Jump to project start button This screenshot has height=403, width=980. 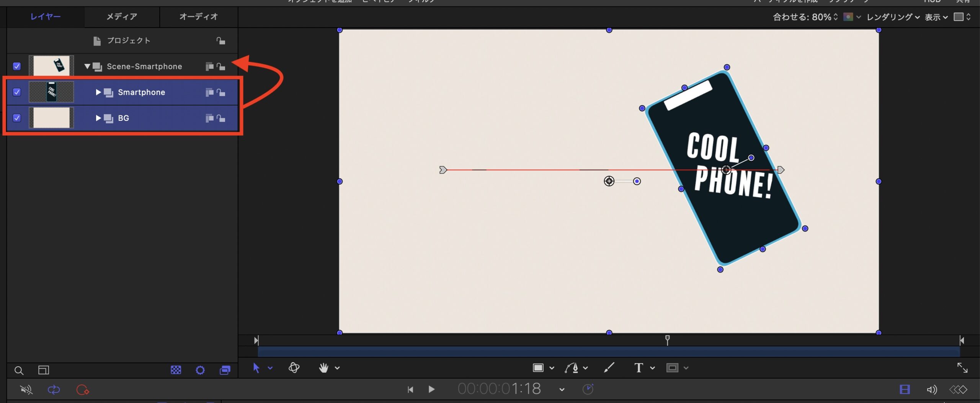(410, 389)
